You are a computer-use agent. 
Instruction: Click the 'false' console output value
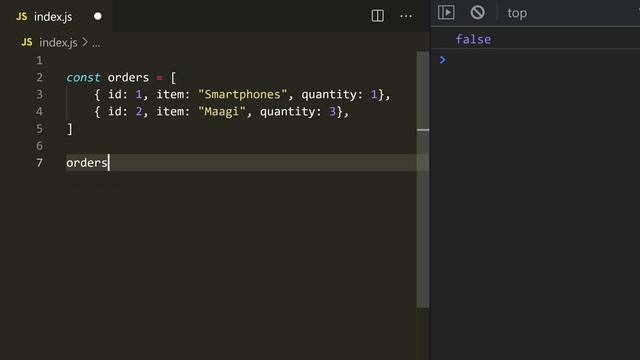click(x=473, y=40)
